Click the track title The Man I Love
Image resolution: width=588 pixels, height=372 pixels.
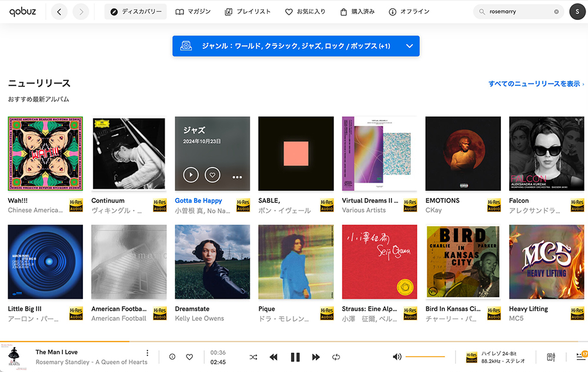click(x=56, y=352)
